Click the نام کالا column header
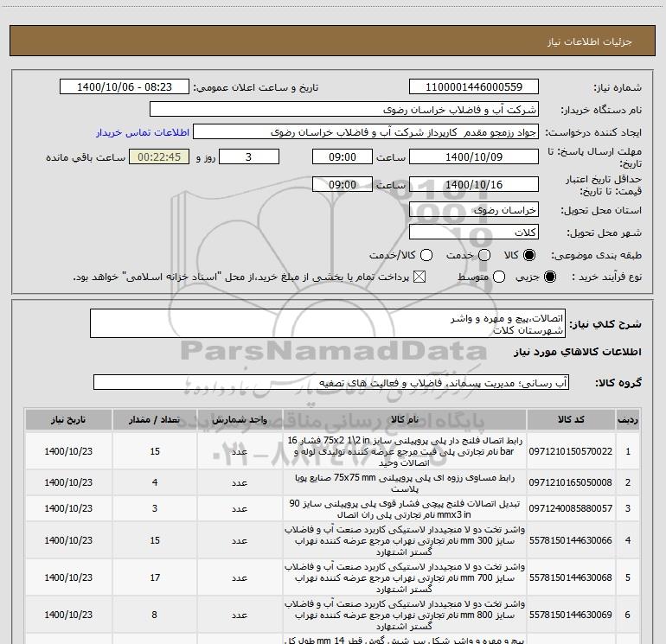 [x=405, y=419]
